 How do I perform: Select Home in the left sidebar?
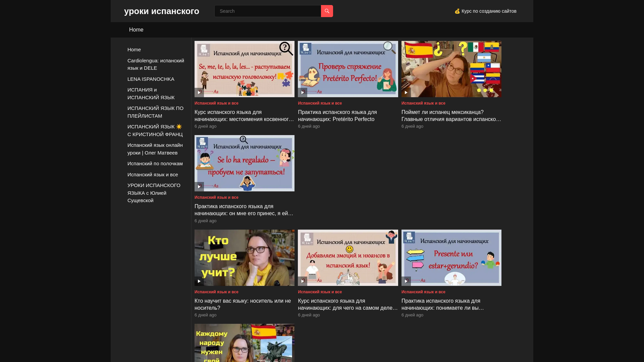tap(134, 50)
